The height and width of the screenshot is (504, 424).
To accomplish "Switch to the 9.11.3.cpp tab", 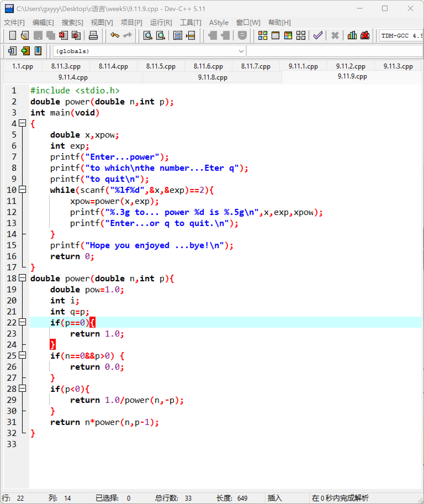I will 398,66.
